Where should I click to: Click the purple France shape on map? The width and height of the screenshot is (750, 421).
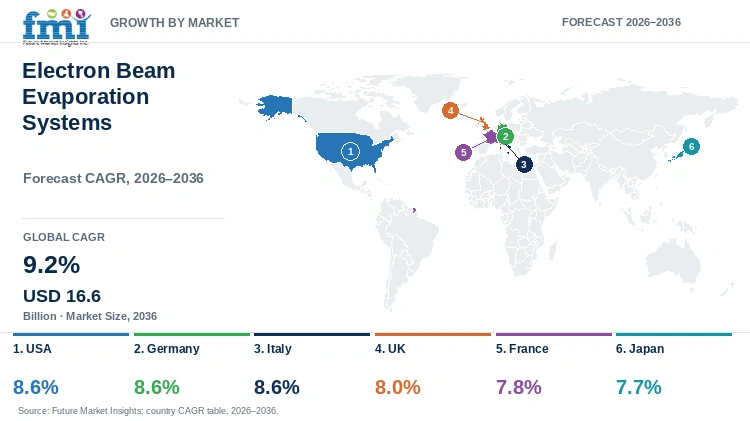coord(490,137)
